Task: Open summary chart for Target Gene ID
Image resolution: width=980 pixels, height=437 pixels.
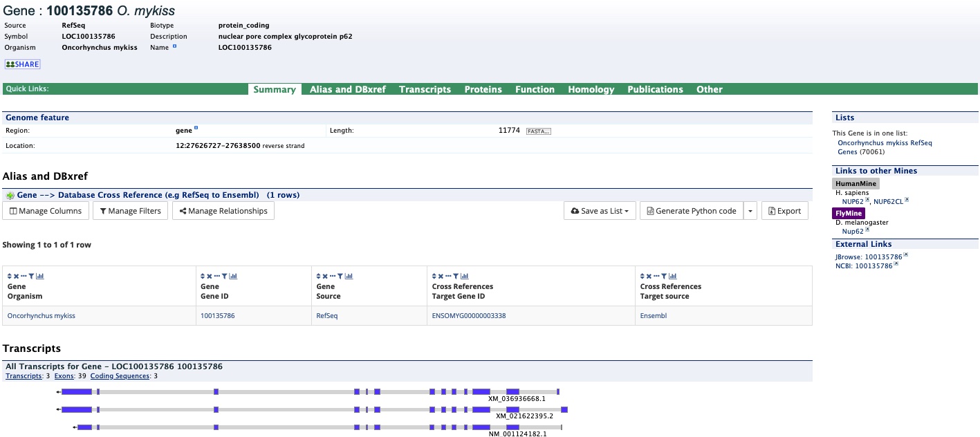Action: click(x=465, y=276)
